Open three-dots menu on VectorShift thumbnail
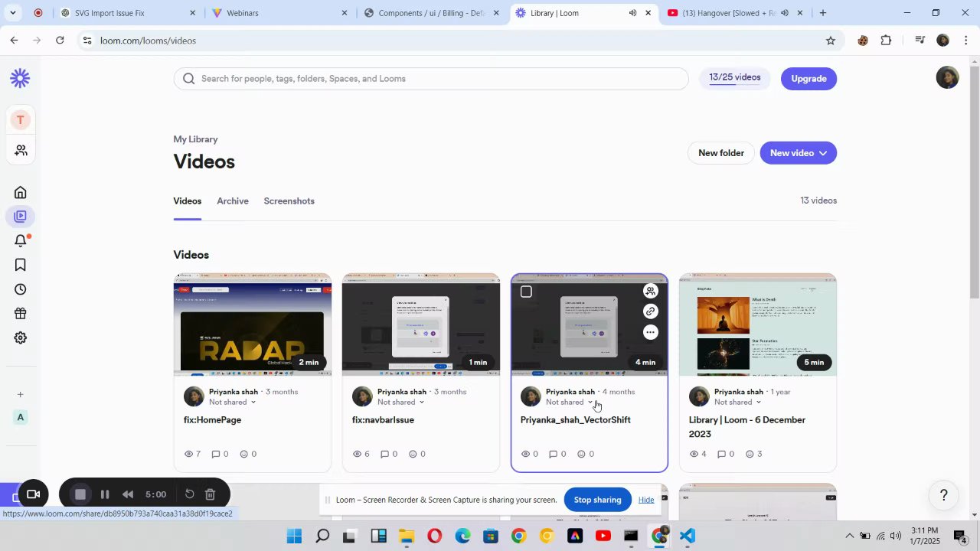The image size is (980, 551). [650, 332]
